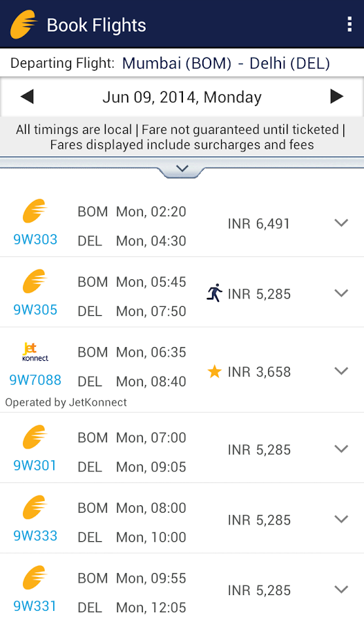Expand fare details for flight 9W7088
364x622 pixels.
[341, 371]
